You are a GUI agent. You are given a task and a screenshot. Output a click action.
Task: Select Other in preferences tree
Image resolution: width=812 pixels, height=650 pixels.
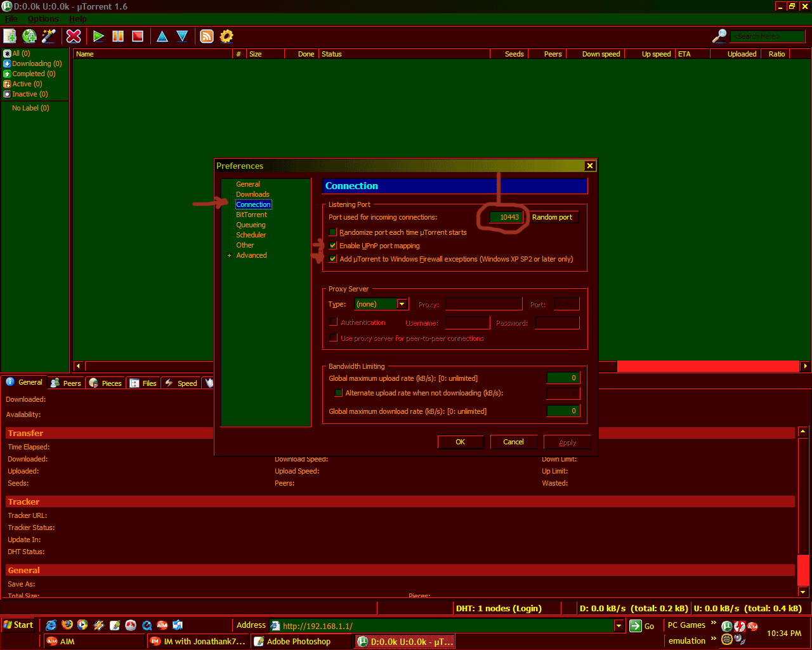[245, 245]
